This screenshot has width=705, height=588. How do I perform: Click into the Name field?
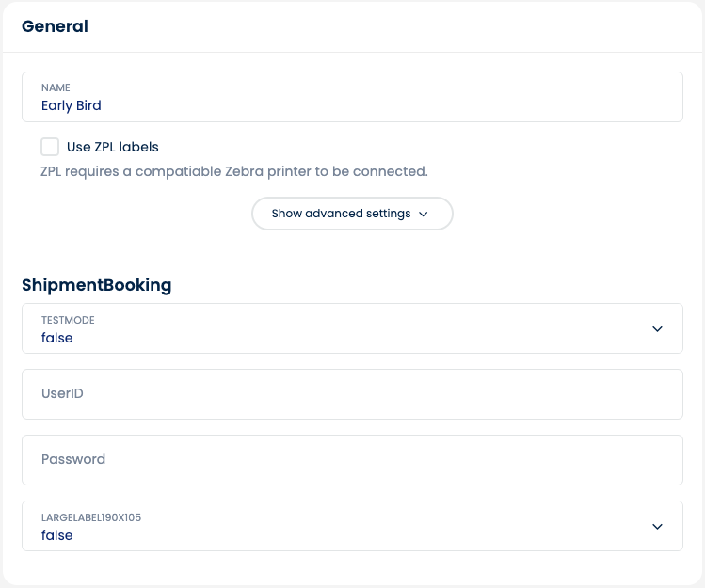pos(352,97)
